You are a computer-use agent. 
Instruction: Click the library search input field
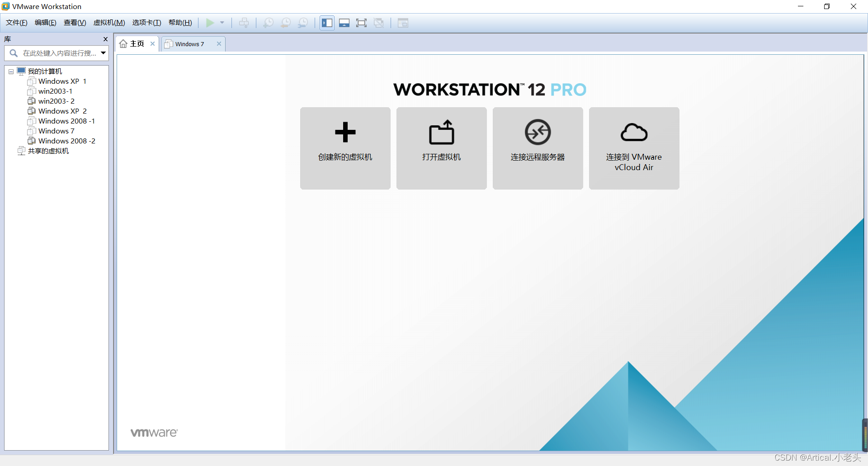click(x=57, y=53)
